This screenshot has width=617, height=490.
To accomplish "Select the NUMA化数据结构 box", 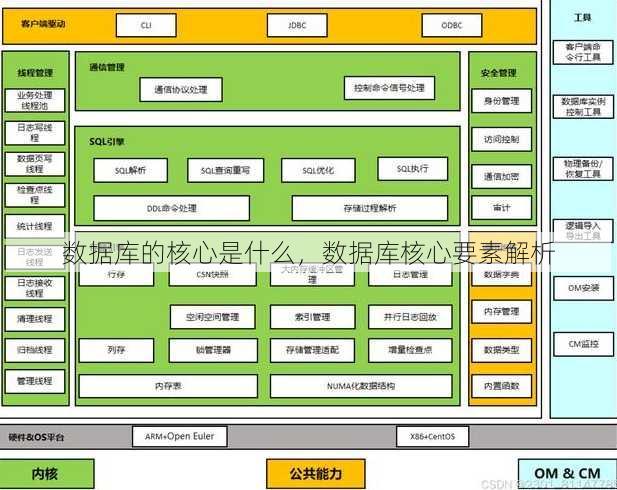I will (x=361, y=386).
